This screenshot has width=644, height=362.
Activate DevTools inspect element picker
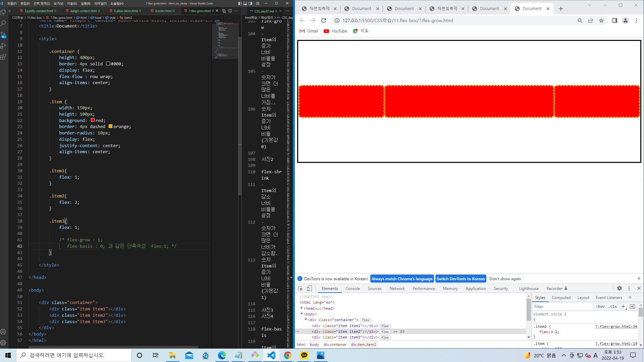coord(301,288)
